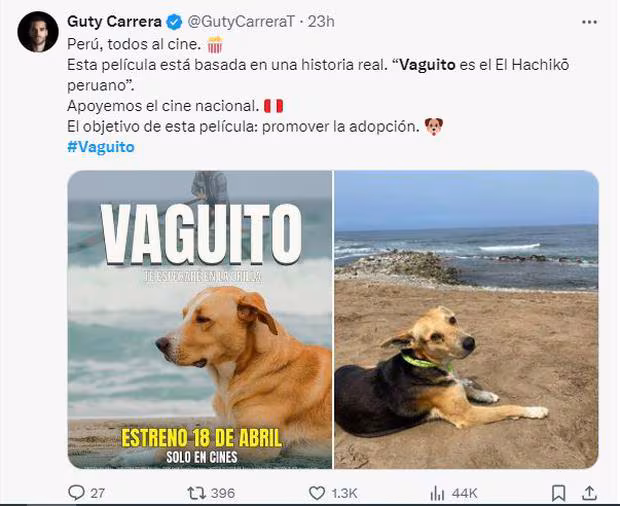Screen dimensions: 620x506
Task: Click the share upload icon
Action: point(589,493)
